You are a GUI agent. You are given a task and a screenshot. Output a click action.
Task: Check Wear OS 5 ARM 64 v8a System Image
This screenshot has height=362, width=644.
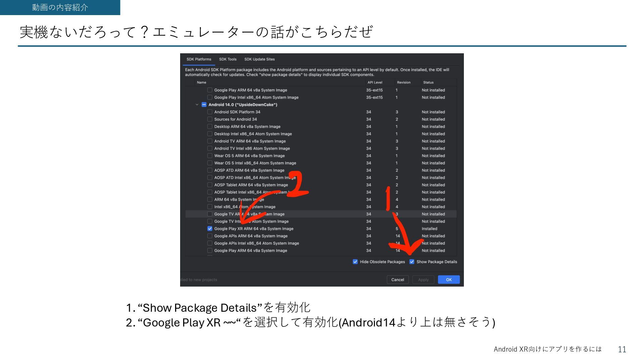point(210,156)
